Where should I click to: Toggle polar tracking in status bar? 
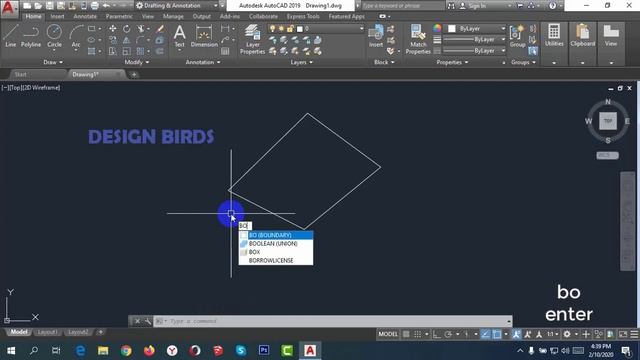(448, 334)
